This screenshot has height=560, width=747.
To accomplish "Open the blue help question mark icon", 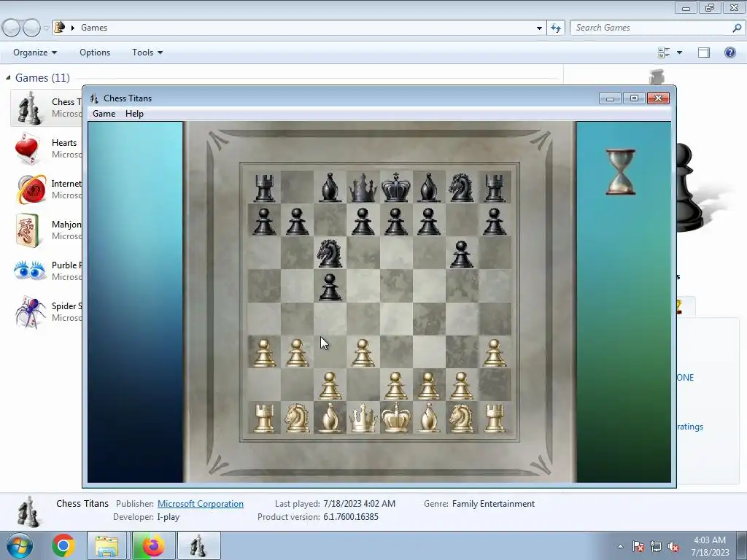I will [x=729, y=52].
